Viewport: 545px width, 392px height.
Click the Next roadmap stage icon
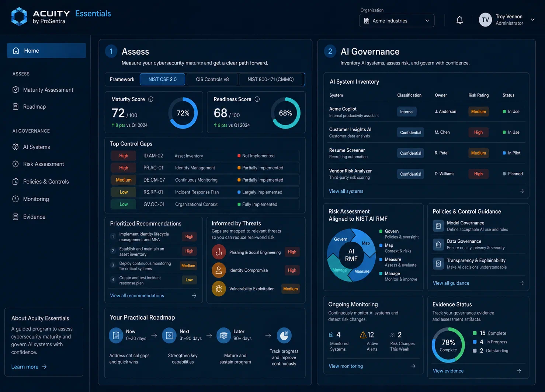coord(169,336)
